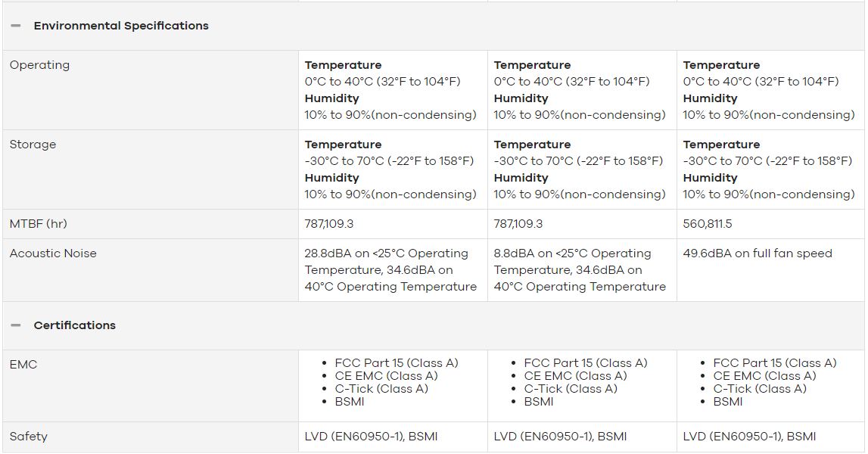Click the Certifications heading text
The width and height of the screenshot is (868, 454).
(74, 325)
